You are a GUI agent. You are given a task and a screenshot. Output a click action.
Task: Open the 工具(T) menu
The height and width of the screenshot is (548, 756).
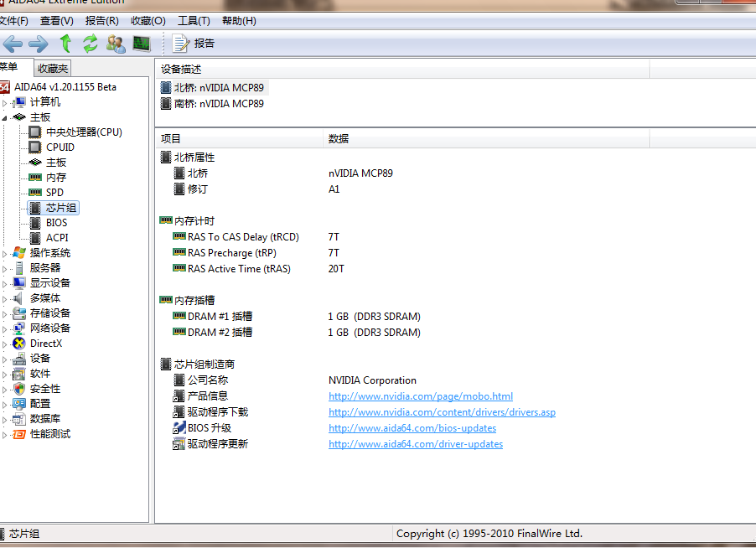point(194,21)
